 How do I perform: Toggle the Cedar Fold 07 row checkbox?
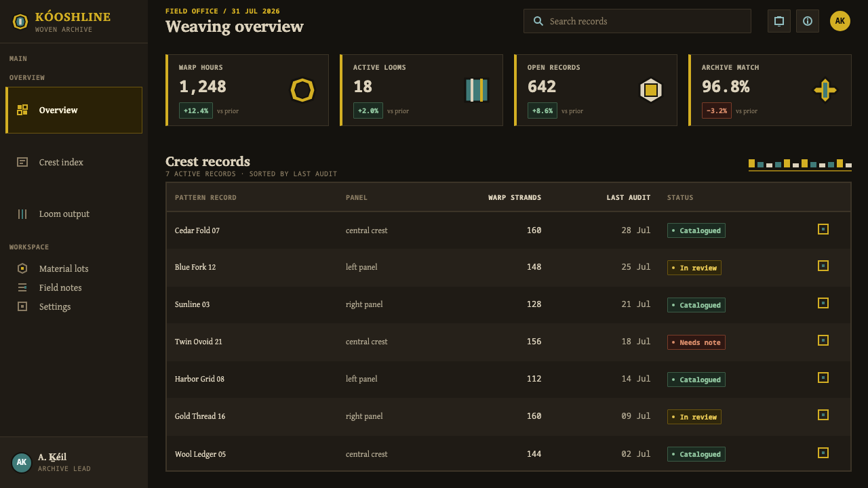click(x=823, y=229)
